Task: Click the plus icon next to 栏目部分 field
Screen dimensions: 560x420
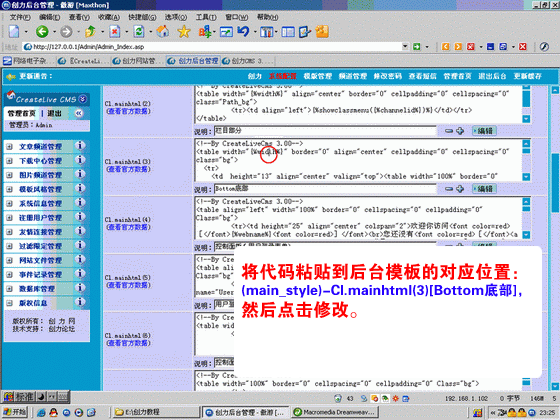Action: point(460,131)
